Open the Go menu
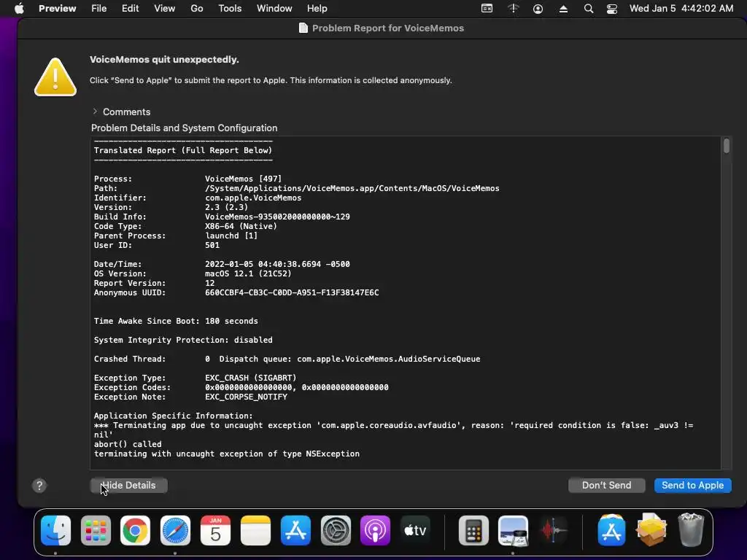This screenshot has width=747, height=560. click(x=197, y=9)
